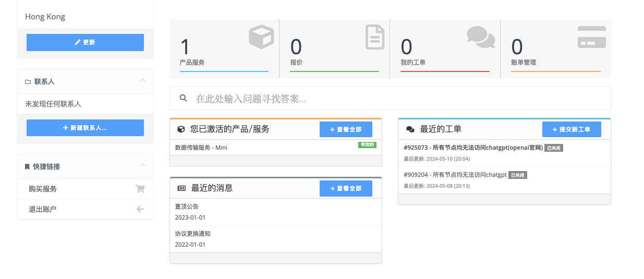
Task: Click the left arrow icon beside 退出账户
Action: pos(140,209)
